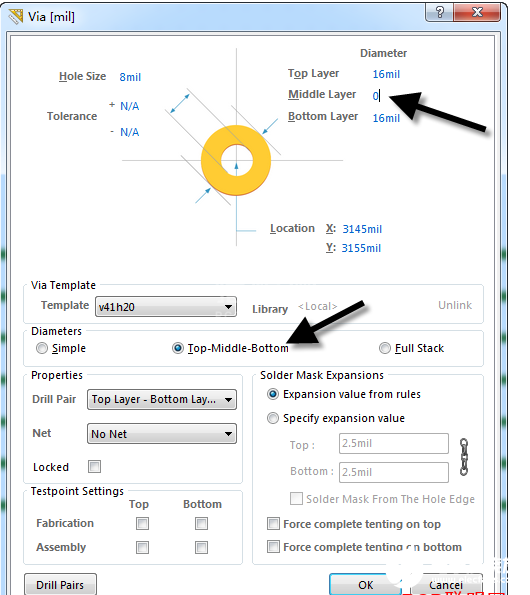Enable the Locked checkbox
The image size is (530, 595).
coord(94,466)
